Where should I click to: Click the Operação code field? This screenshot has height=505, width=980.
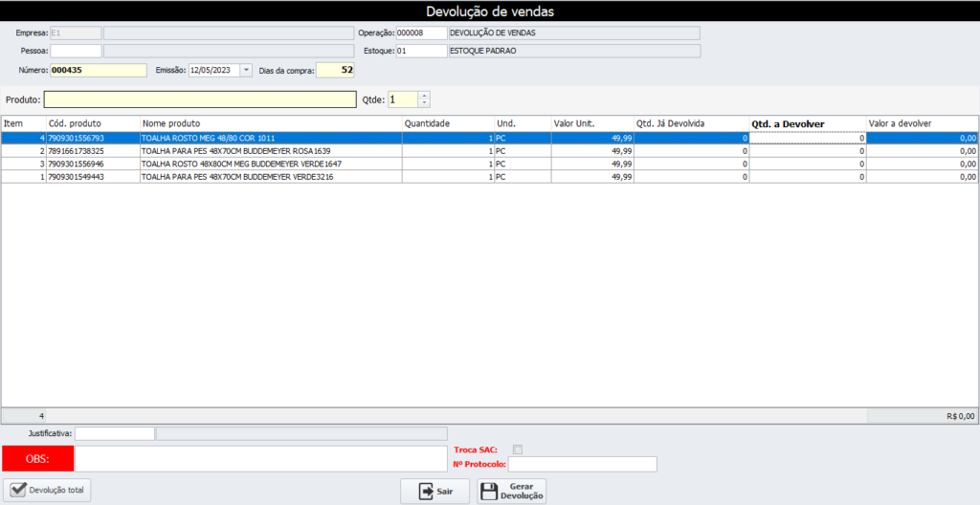[421, 33]
